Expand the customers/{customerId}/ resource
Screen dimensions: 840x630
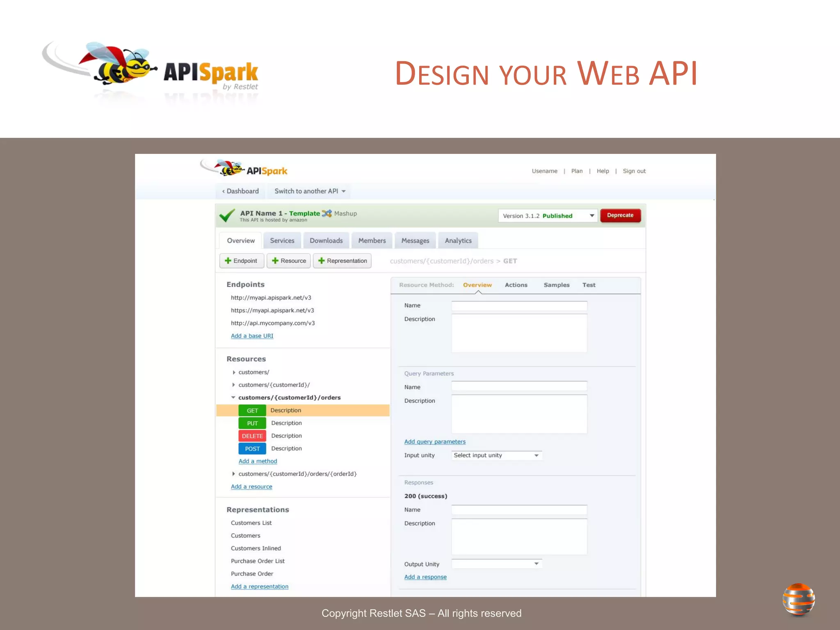234,385
